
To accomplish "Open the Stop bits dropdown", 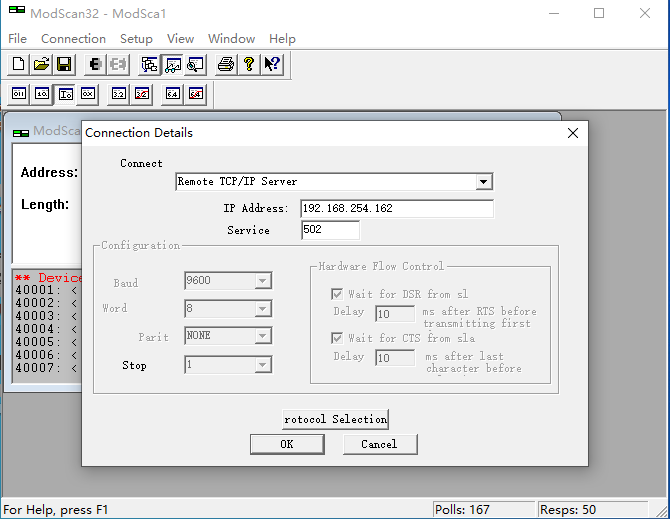I will [263, 365].
